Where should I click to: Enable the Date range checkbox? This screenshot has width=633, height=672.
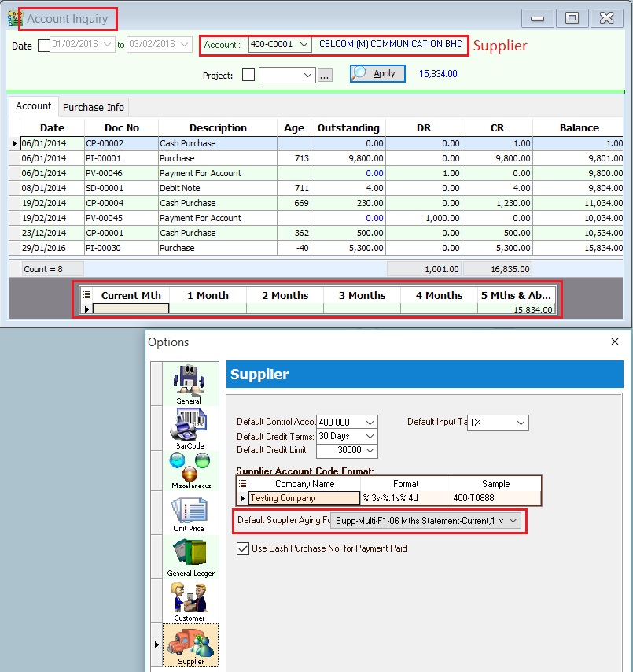click(44, 45)
